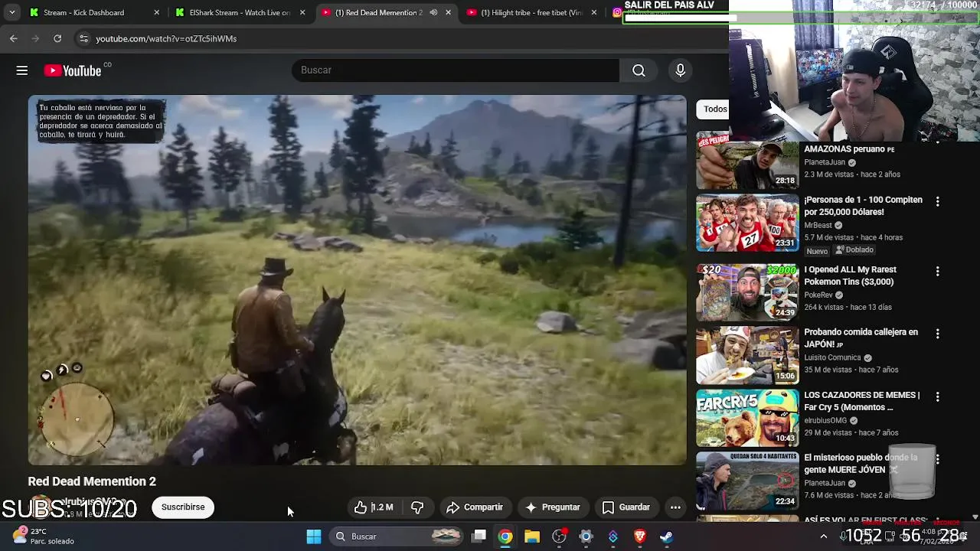Open more actions ellipsis under video
Viewport: 980px width, 551px height.
tap(675, 507)
